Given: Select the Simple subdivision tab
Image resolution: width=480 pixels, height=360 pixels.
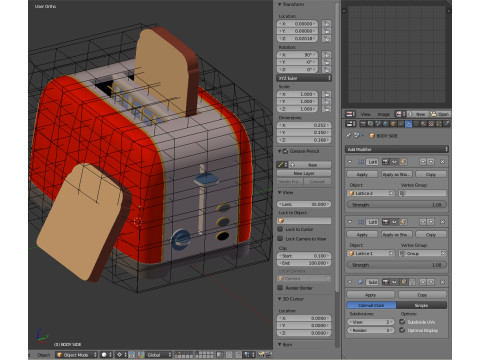Looking at the screenshot, I should [x=421, y=305].
